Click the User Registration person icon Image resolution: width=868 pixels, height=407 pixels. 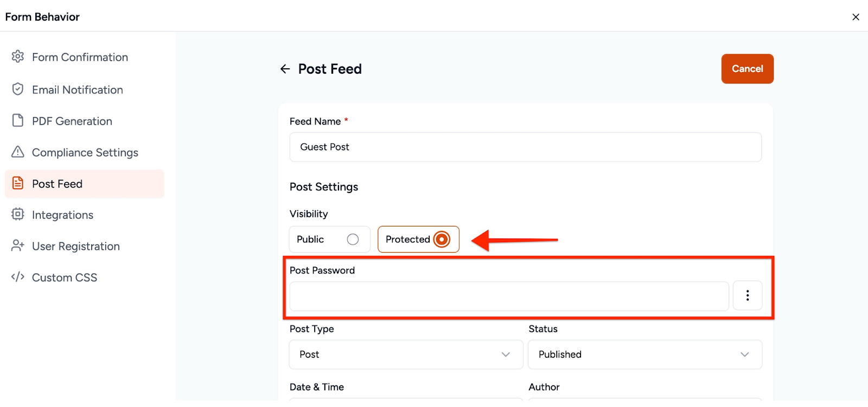(18, 246)
